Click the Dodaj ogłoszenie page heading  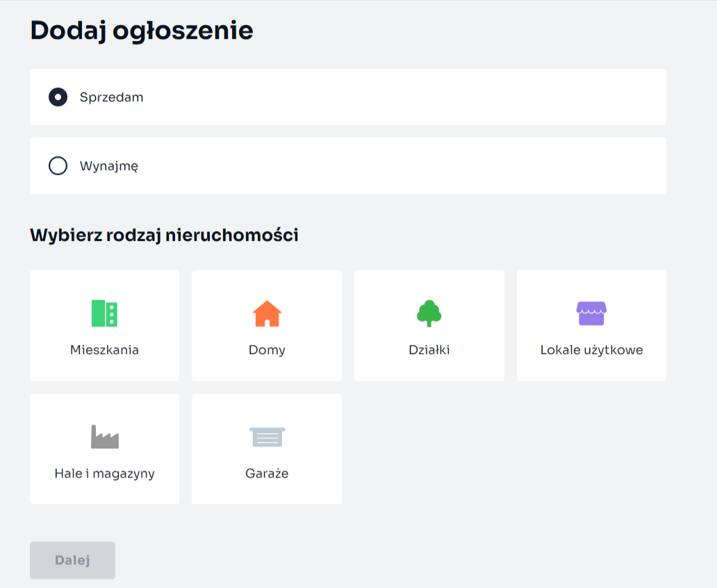click(x=140, y=30)
